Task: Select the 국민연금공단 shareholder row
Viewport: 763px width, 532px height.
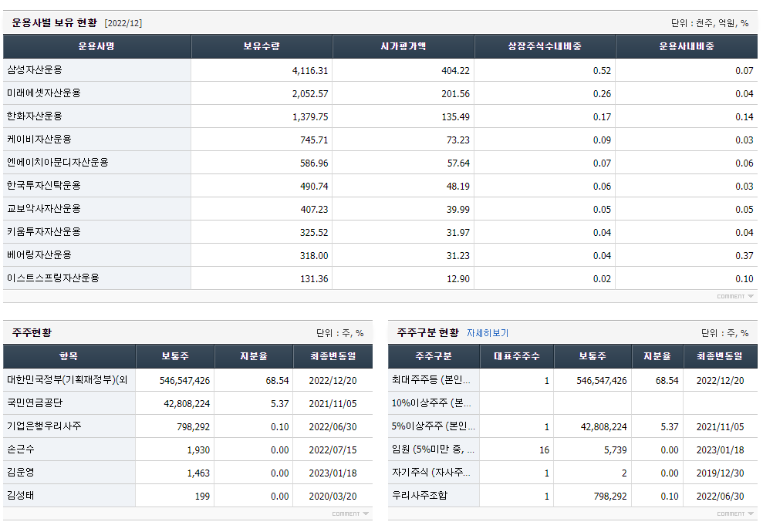Action: tap(187, 403)
